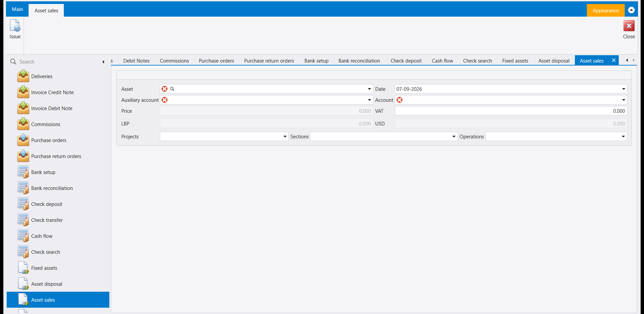This screenshot has height=314, width=644.
Task: Open the Sections dropdown
Action: click(454, 136)
